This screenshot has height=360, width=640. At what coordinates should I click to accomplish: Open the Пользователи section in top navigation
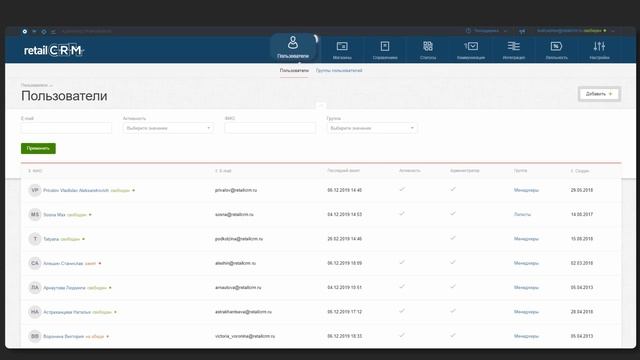click(293, 48)
